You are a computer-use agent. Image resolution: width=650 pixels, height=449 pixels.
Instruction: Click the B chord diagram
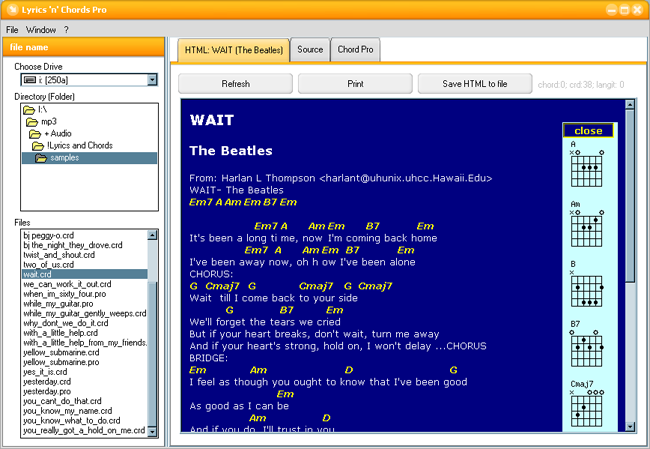pos(587,284)
